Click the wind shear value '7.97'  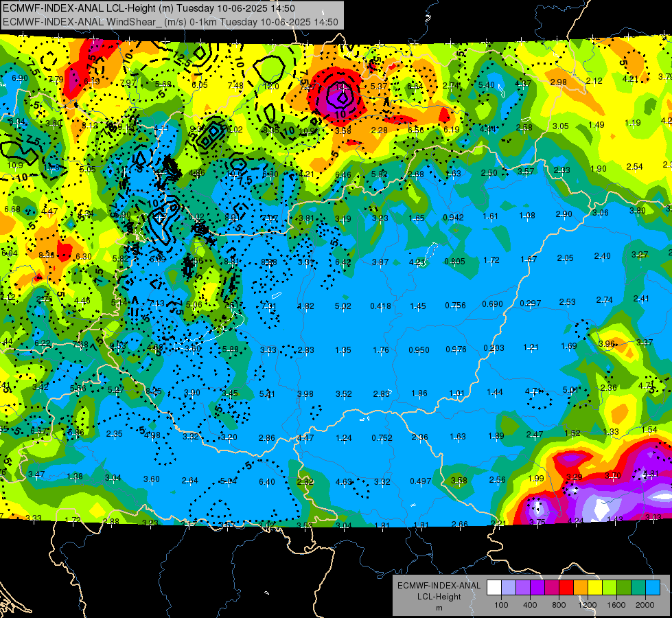[x=128, y=83]
